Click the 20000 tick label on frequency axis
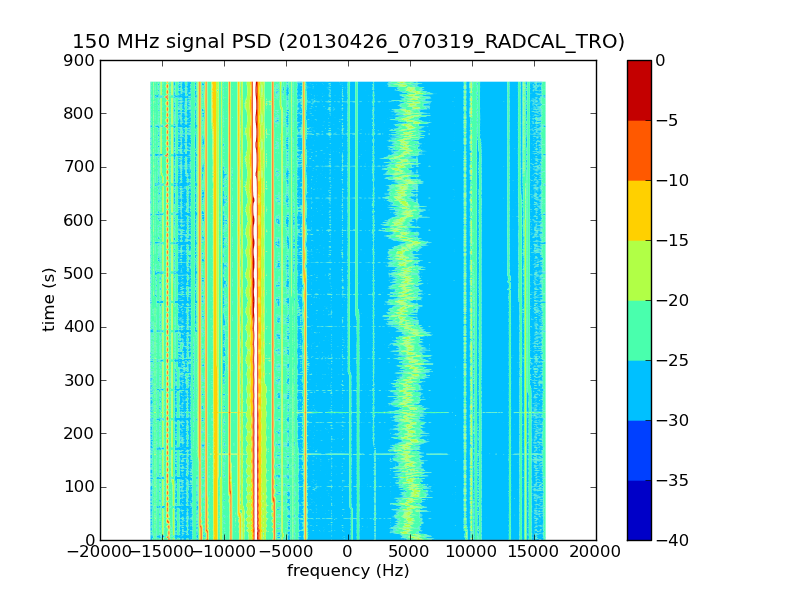The height and width of the screenshot is (600, 800). click(595, 552)
